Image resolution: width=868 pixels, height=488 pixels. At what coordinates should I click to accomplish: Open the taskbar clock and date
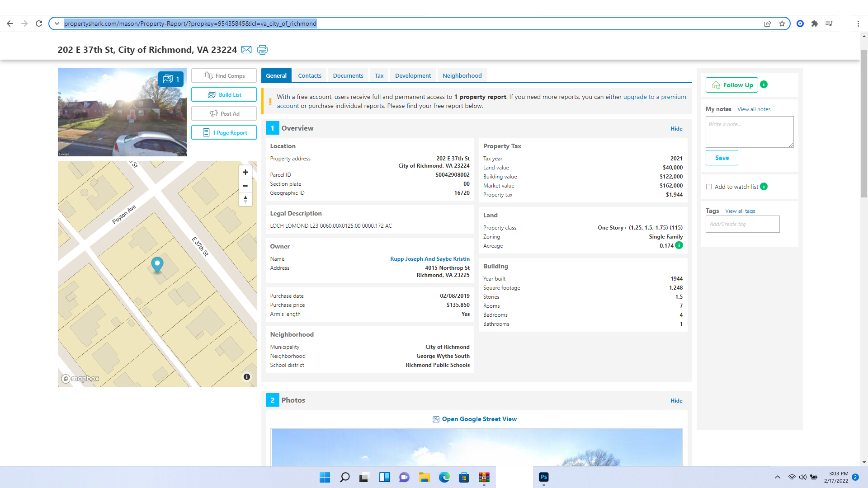coord(836,477)
